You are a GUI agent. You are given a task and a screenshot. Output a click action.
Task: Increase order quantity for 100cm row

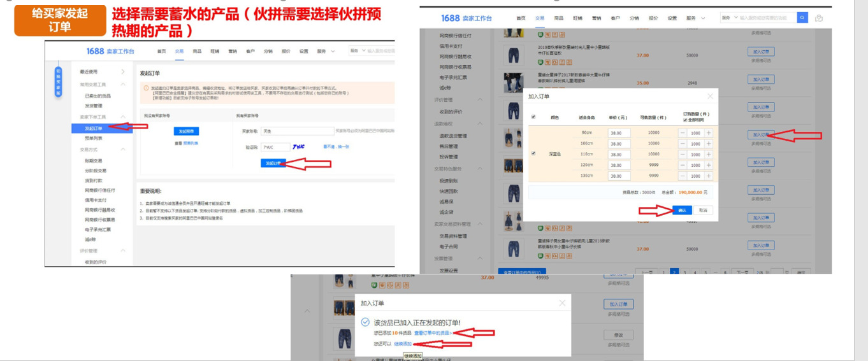708,144
